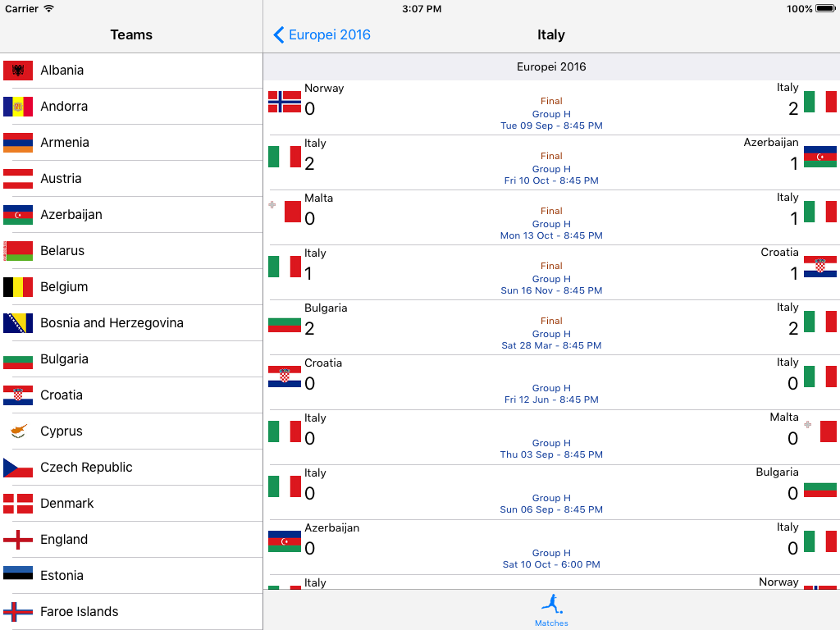Click the Norway flag in first match

click(285, 102)
